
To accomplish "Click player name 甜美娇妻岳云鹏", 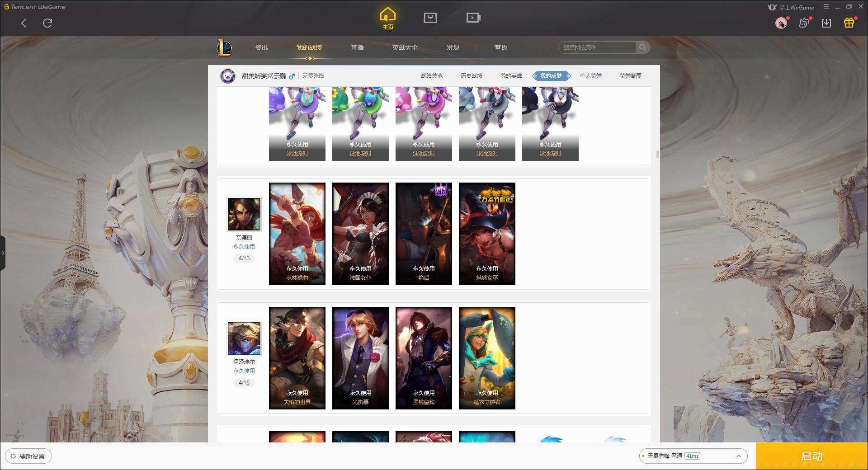I will click(264, 76).
